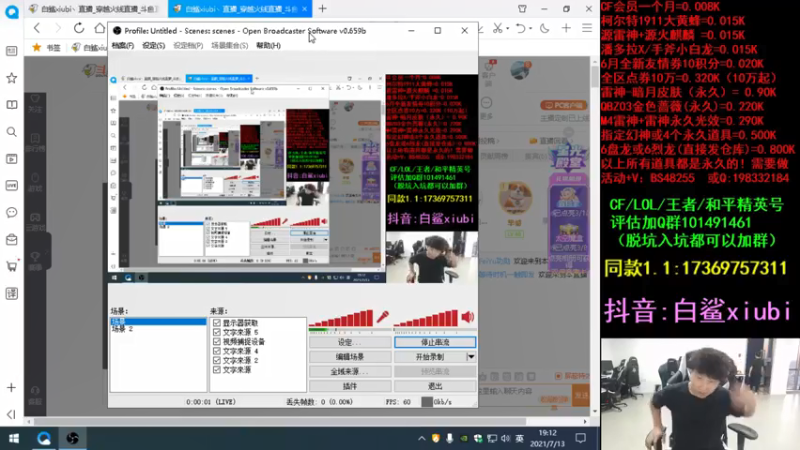Open dropdown arrow beside scissors tool
Image resolution: width=800 pixels, height=450 pixels.
[x=508, y=29]
